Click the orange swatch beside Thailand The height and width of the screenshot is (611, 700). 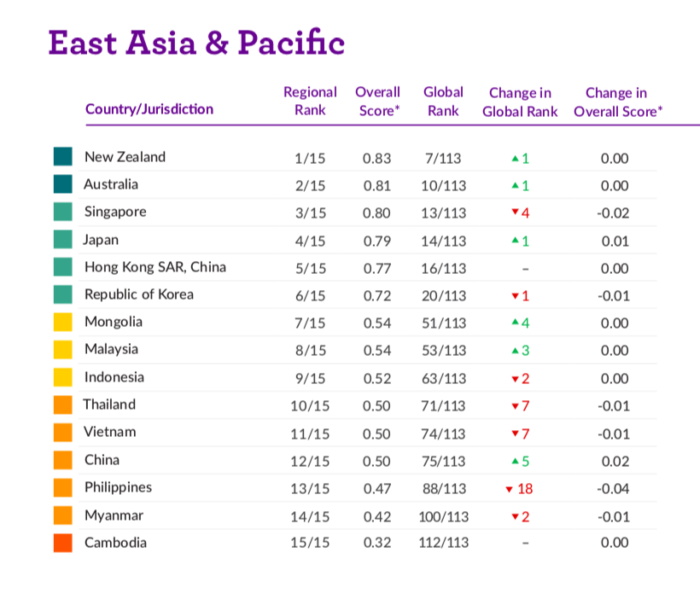click(x=63, y=405)
